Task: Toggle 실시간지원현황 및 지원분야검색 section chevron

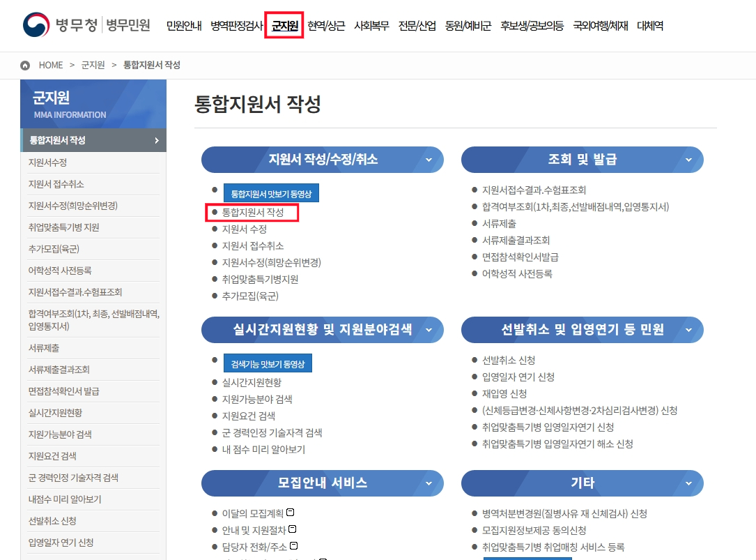Action: (429, 330)
